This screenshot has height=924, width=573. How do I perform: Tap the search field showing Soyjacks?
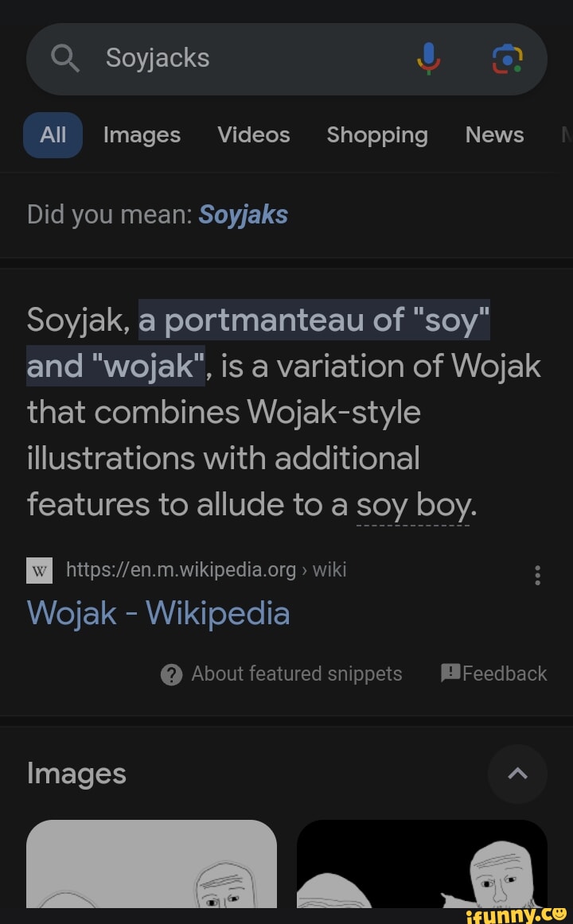point(157,58)
